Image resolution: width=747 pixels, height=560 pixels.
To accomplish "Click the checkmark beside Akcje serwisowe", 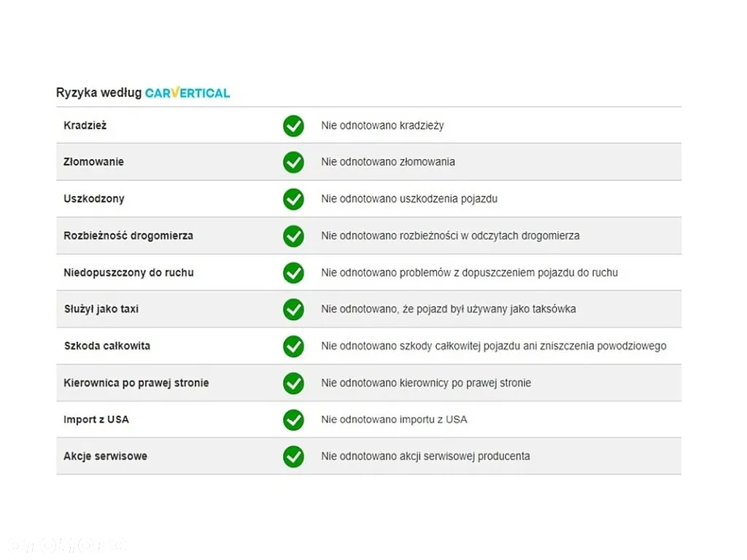I will click(293, 456).
